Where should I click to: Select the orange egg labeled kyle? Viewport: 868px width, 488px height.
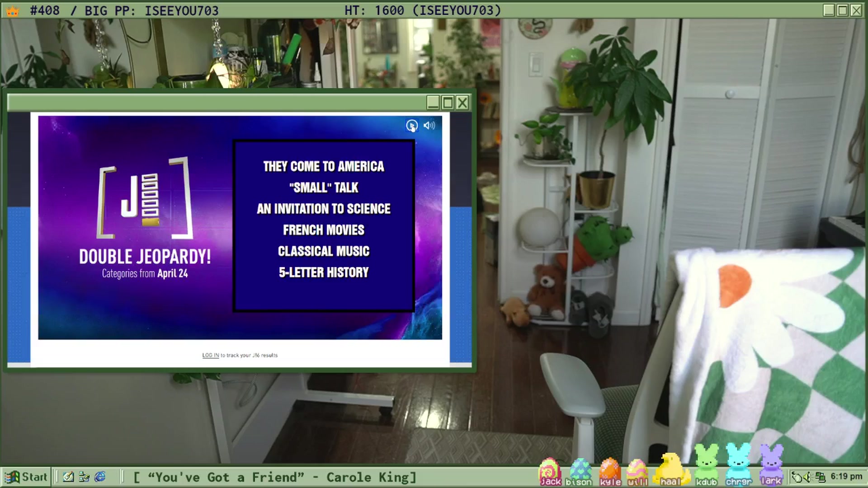pos(610,472)
